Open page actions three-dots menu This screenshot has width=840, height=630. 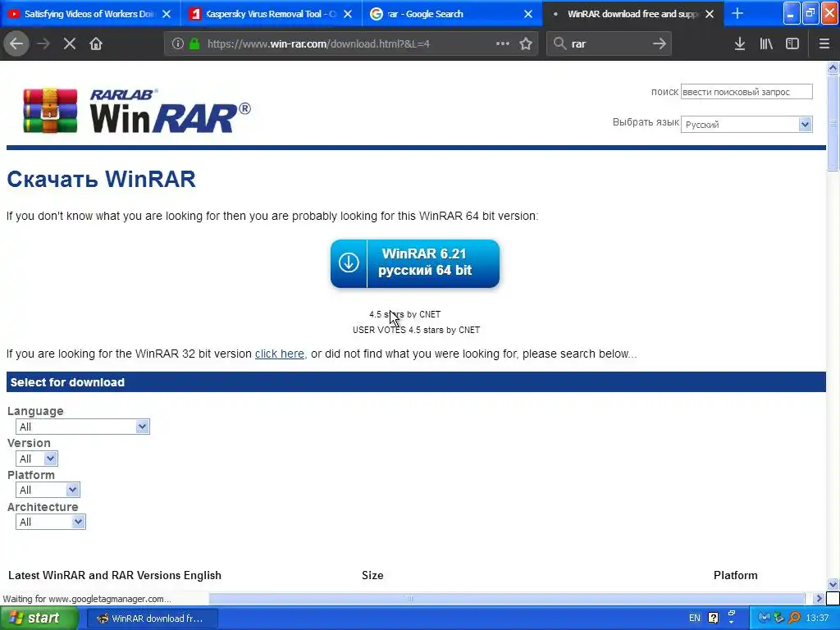click(503, 44)
